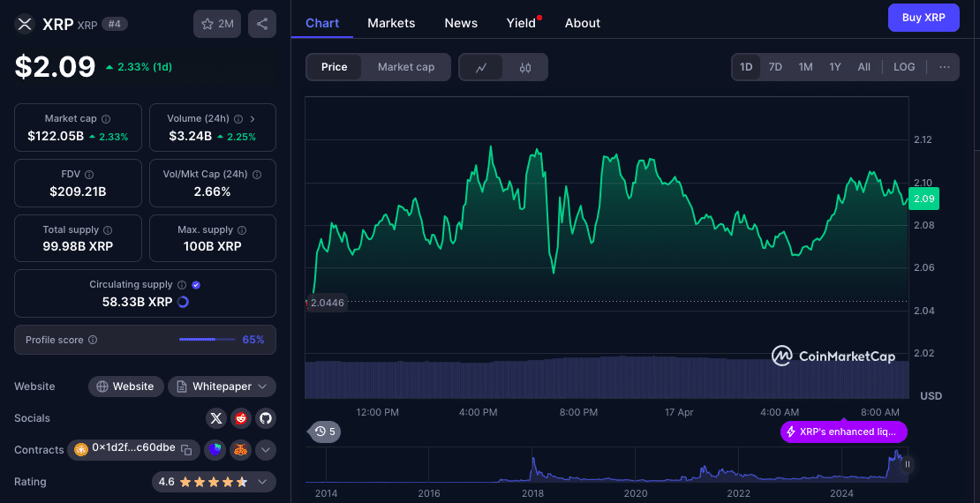The image size is (980, 503).
Task: Toggle LOG scale on chart
Action: coord(904,67)
